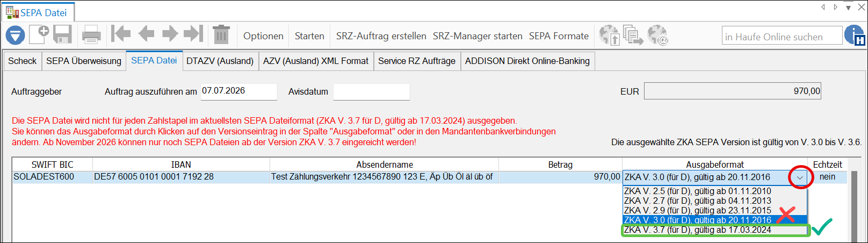Select the 970,00 amount cell in the table
This screenshot has height=243, width=868.
coord(560,177)
